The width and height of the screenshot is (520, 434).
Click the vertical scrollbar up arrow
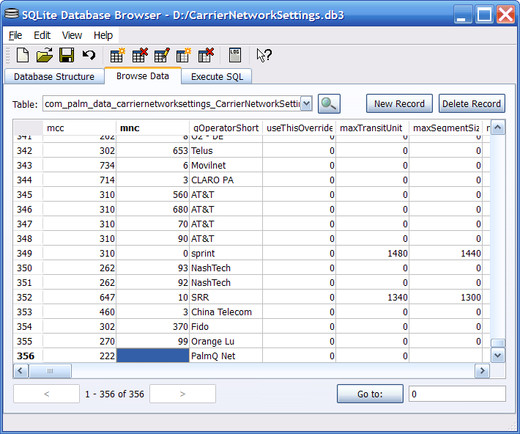pyautogui.click(x=498, y=128)
